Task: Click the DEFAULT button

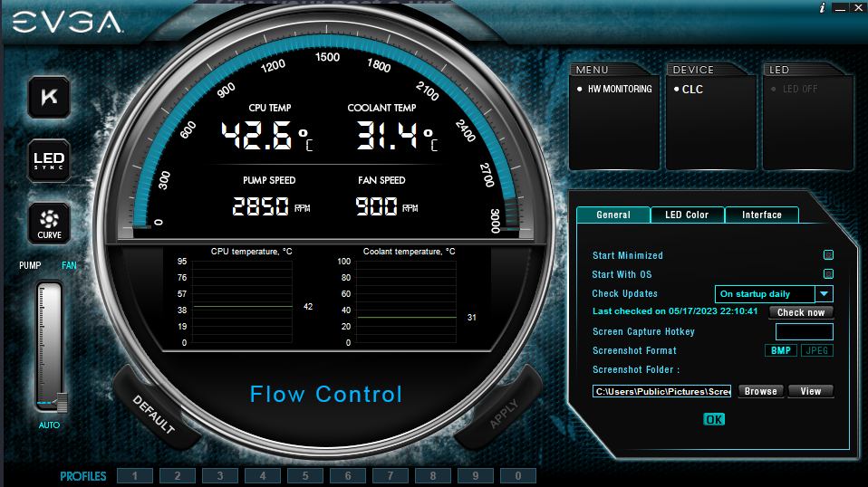Action: click(x=153, y=414)
